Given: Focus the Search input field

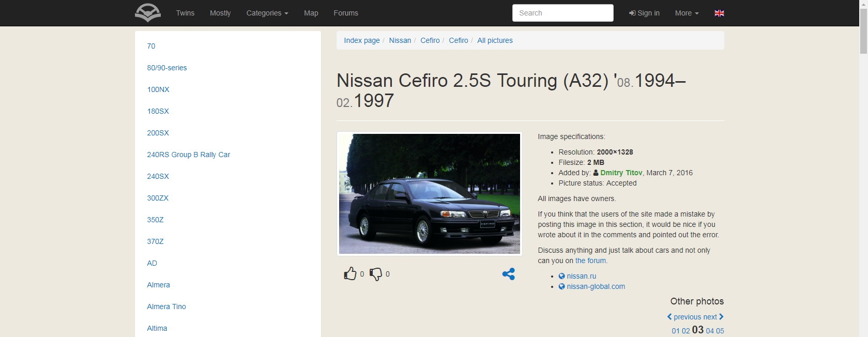Looking at the screenshot, I should (x=563, y=13).
